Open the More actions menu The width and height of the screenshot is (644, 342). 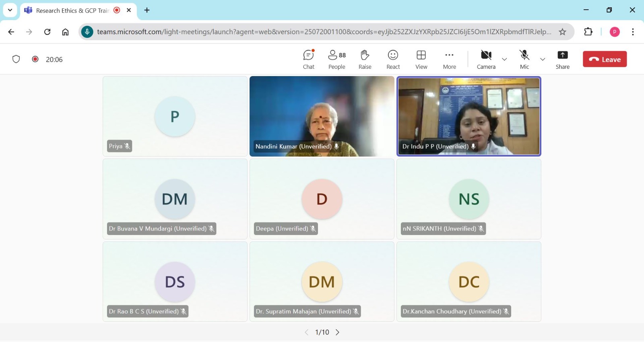449,59
